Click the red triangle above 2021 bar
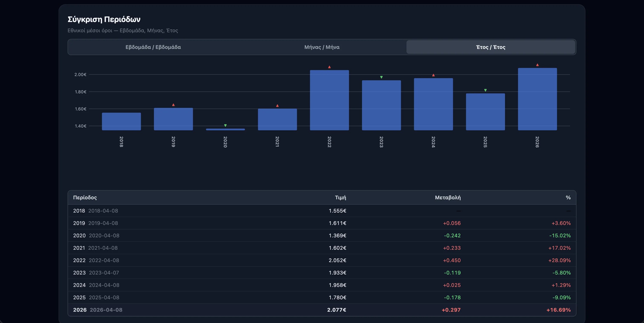The image size is (644, 323). pyautogui.click(x=277, y=105)
